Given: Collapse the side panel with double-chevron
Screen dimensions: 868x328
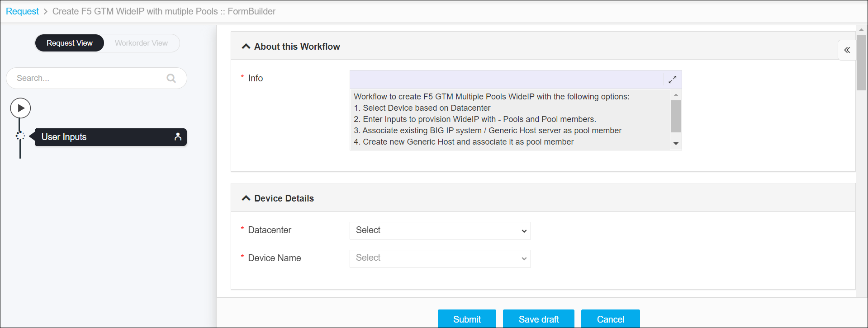Looking at the screenshot, I should (847, 50).
